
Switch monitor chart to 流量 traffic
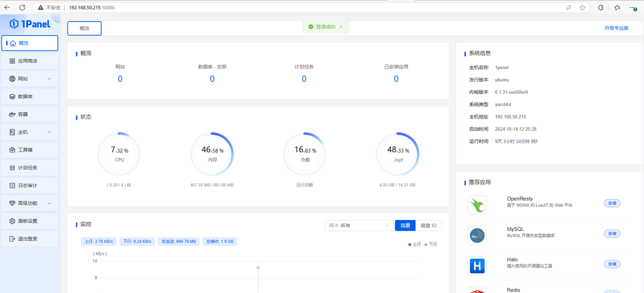(405, 226)
